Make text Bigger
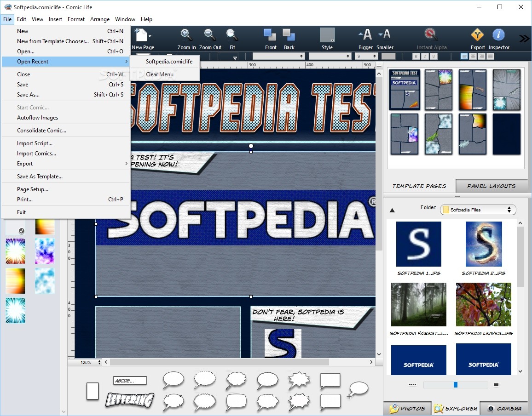 [x=365, y=34]
